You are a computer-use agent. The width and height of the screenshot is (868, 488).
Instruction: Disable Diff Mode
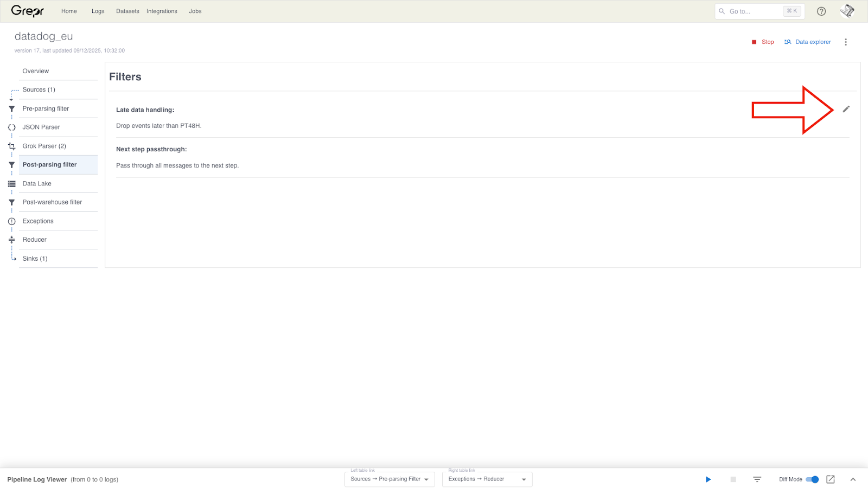(x=813, y=479)
